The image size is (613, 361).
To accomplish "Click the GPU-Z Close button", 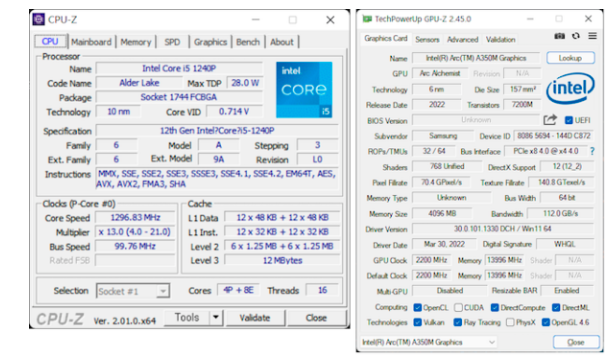I will 576,342.
